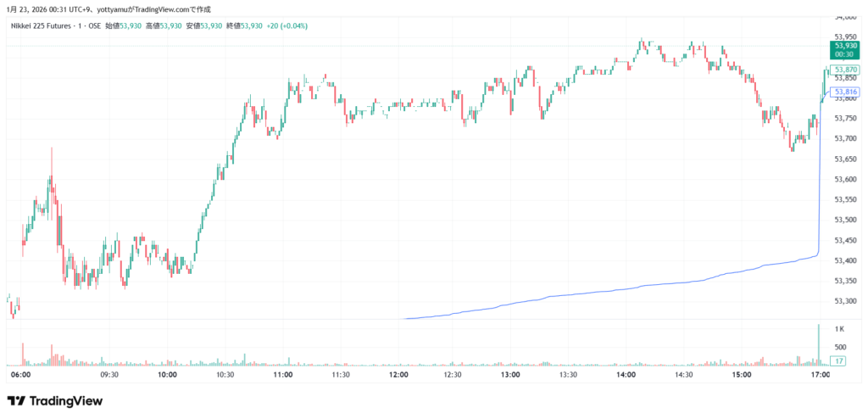
Task: Select the 09:30 time axis label
Action: tap(109, 375)
